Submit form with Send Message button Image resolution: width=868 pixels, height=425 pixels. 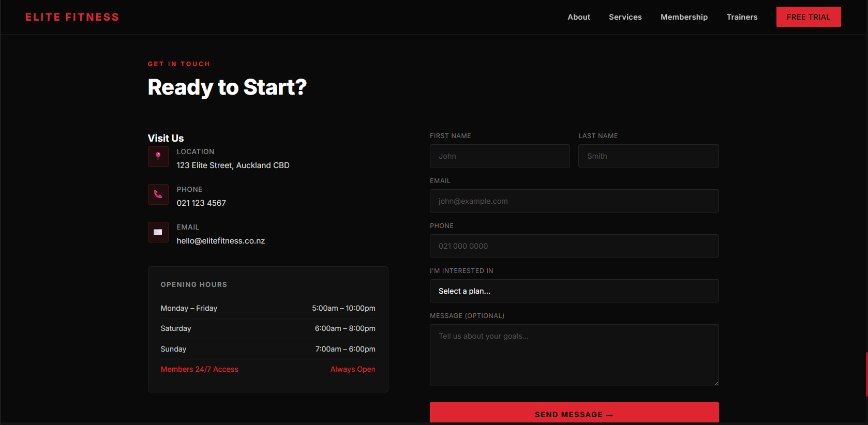tap(574, 414)
